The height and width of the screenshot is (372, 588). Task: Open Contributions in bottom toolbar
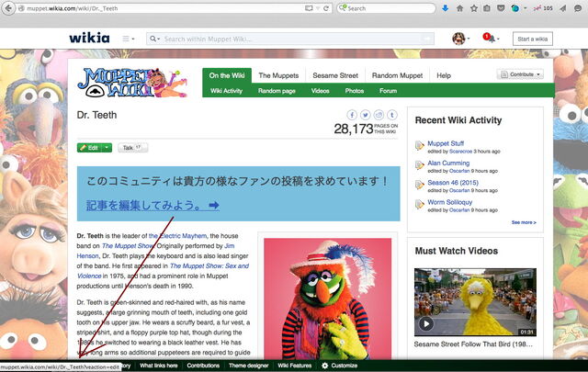click(203, 366)
